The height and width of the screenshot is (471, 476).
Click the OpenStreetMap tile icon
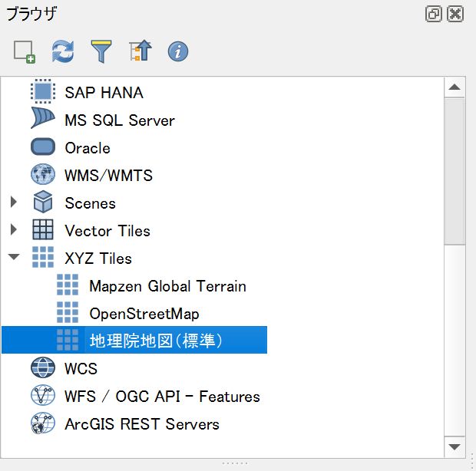point(68,312)
